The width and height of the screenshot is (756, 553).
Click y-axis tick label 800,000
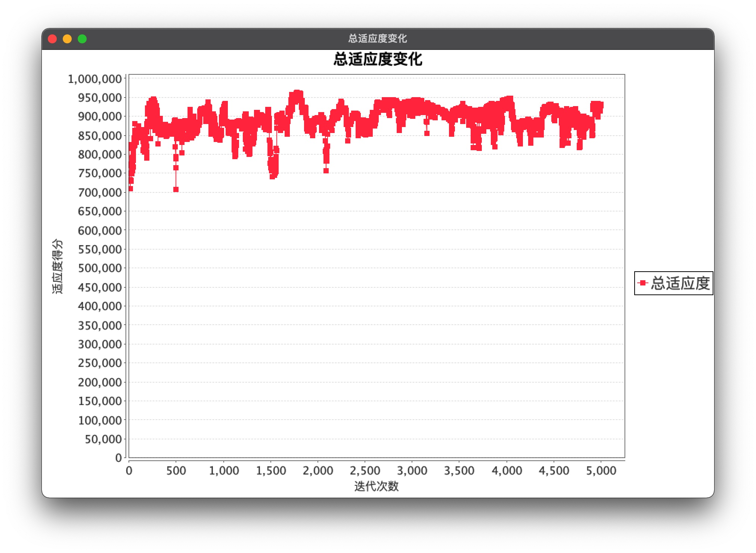(100, 154)
